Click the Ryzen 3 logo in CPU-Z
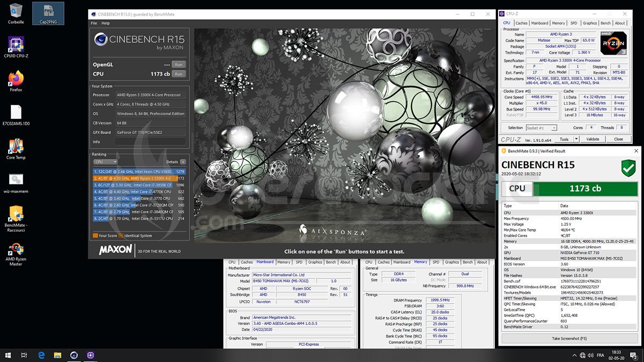The width and height of the screenshot is (644, 362). click(613, 43)
